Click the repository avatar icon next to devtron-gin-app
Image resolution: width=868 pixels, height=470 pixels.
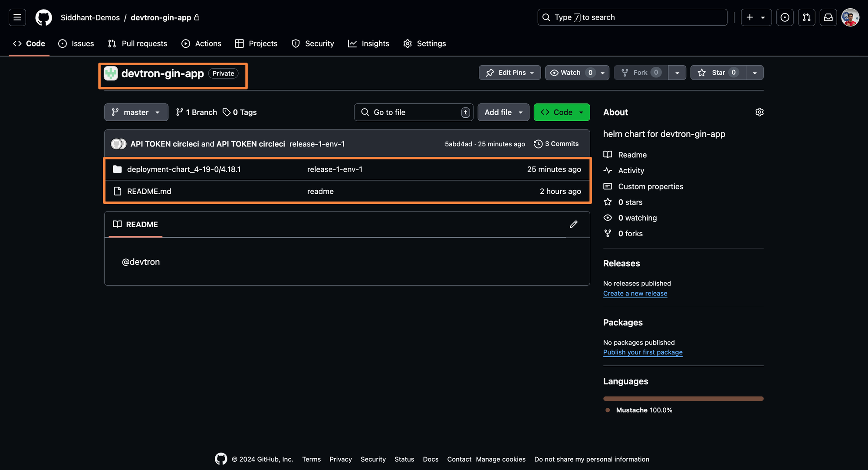tap(111, 73)
